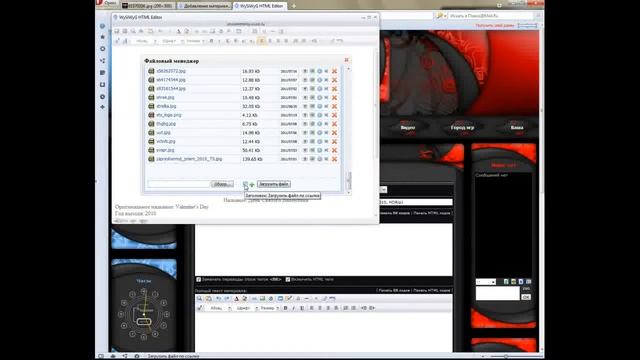This screenshot has height=360, width=640.
Task: Select the 14.98 Kb file name
Action: coord(163,133)
